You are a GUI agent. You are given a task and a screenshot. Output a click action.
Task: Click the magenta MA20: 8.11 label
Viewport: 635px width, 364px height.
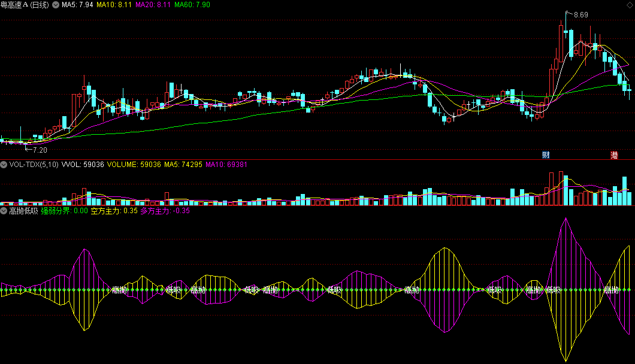pos(153,5)
